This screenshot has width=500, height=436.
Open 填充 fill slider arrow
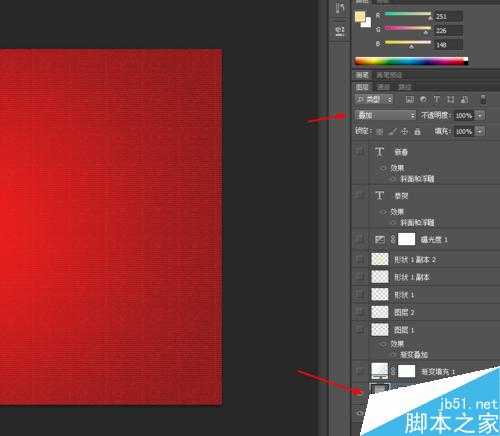pyautogui.click(x=480, y=131)
